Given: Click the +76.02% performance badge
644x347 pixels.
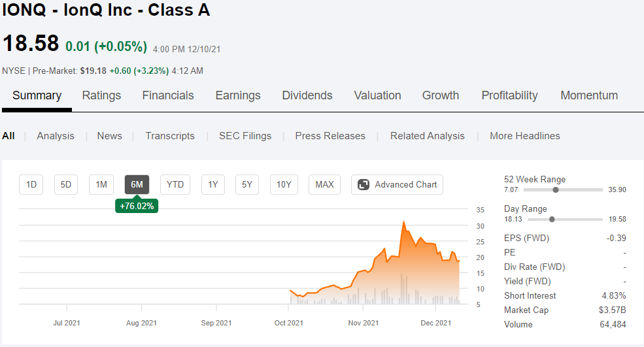Looking at the screenshot, I should 137,206.
